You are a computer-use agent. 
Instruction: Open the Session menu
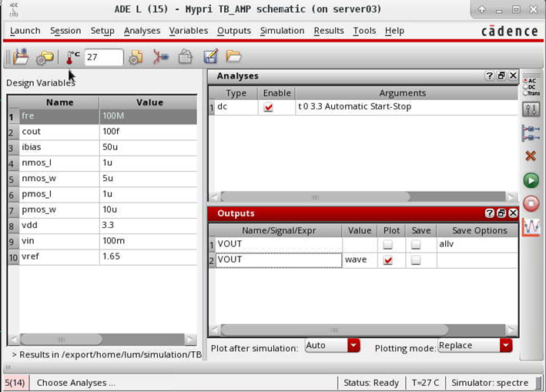tap(65, 31)
